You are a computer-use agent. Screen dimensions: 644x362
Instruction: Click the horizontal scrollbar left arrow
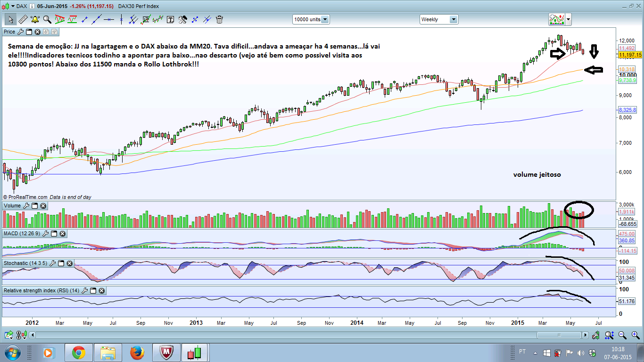click(x=33, y=335)
